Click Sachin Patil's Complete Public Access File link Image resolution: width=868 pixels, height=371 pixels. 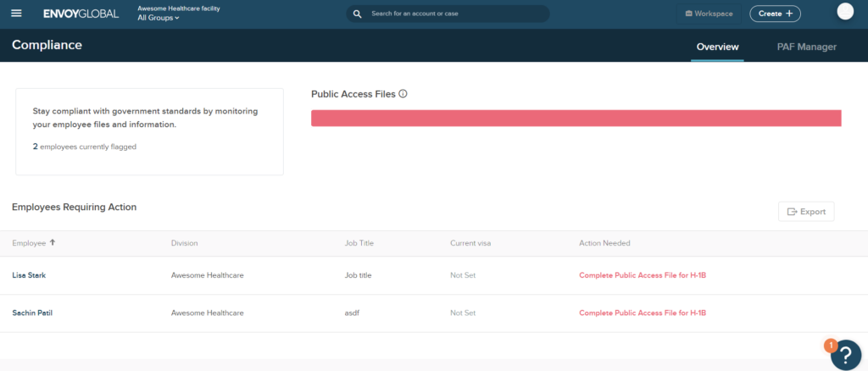click(643, 313)
